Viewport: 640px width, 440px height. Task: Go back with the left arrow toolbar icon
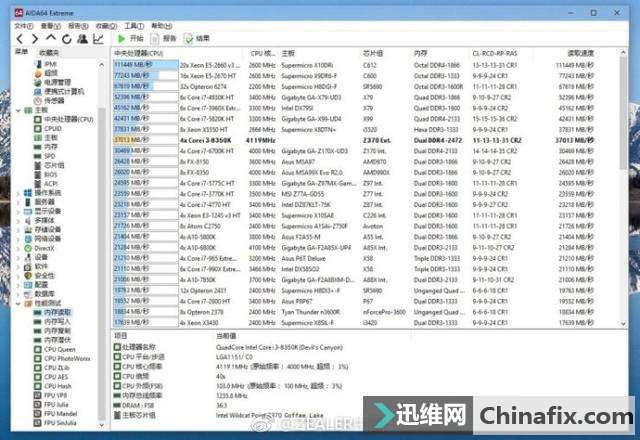[x=20, y=39]
